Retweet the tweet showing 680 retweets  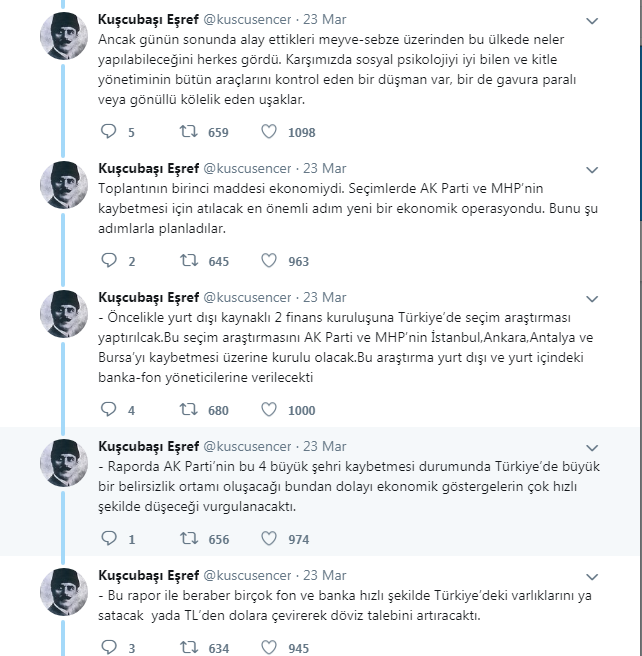coord(189,410)
